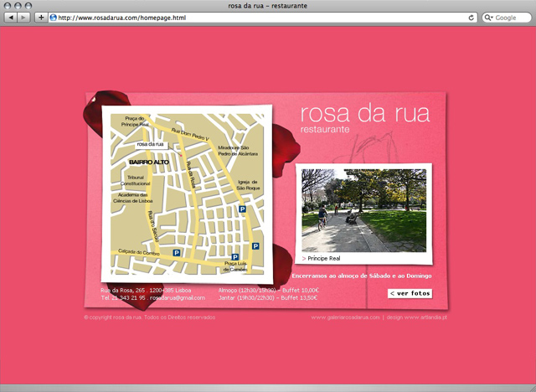536x392 pixels.
Task: Open the www.galeriarosadarua.com link
Action: point(345,317)
